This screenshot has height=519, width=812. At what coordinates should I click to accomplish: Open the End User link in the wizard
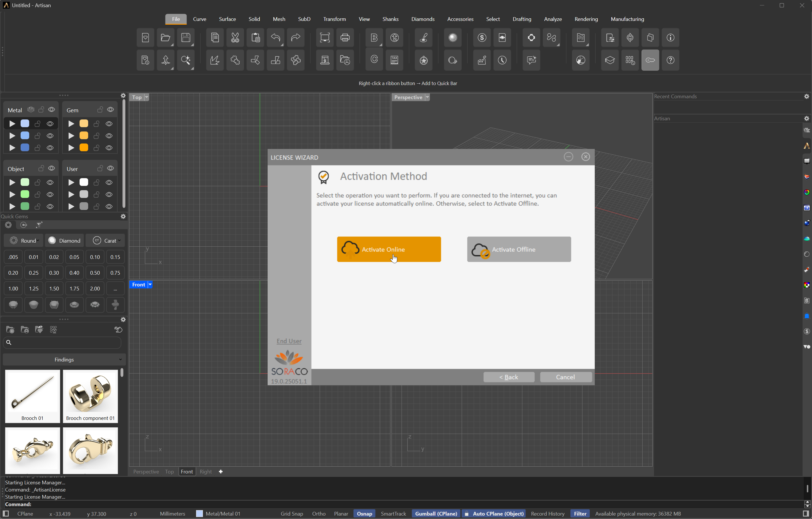click(289, 341)
